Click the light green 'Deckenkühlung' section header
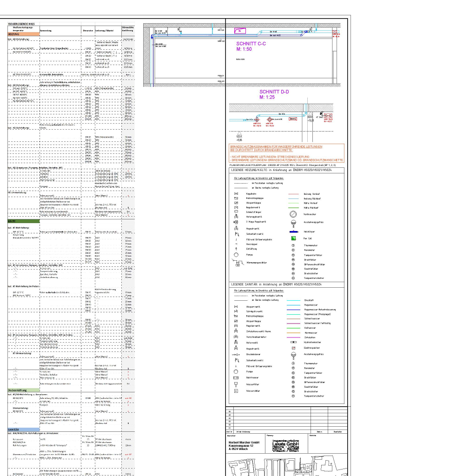Screen dimensions: 476x476 [x=23, y=390]
